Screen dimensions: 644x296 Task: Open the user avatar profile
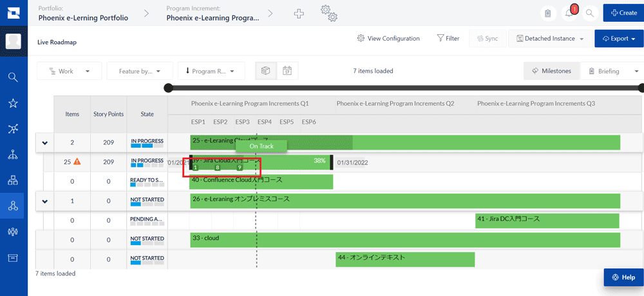(14, 41)
